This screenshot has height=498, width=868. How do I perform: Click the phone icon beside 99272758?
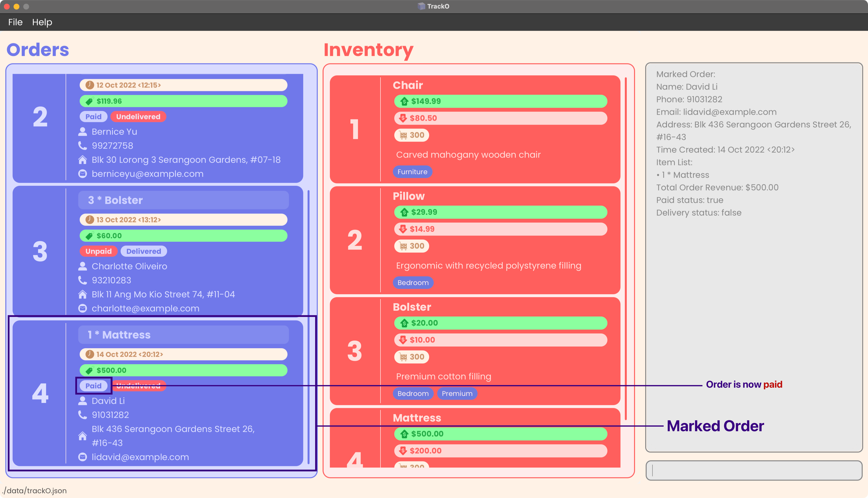pos(83,146)
